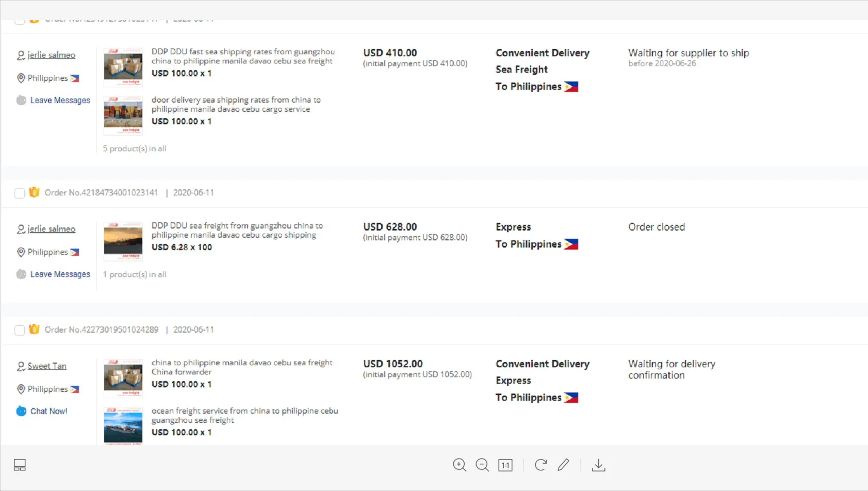
Task: Click the zoom in magnifier icon
Action: tap(459, 465)
